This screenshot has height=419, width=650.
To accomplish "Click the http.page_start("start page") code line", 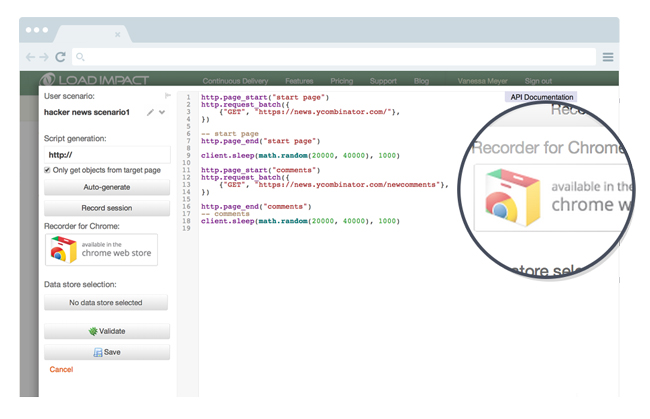I will coord(265,97).
